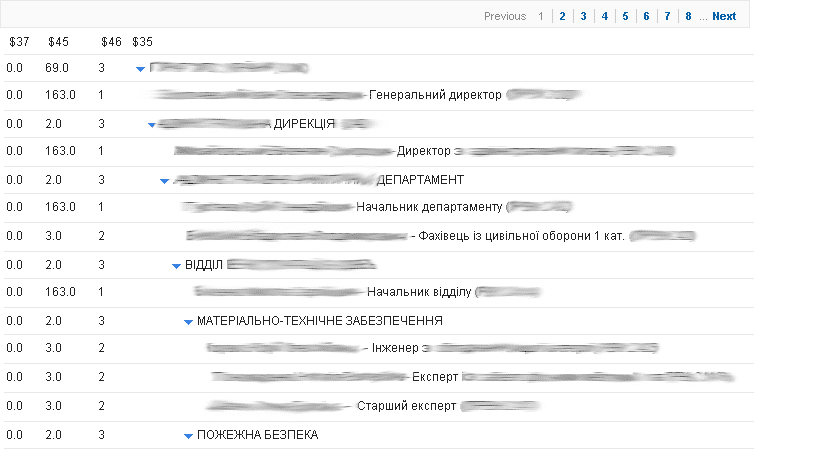Collapse the ДИРЕКЦІЯ tree node arrow

point(152,125)
